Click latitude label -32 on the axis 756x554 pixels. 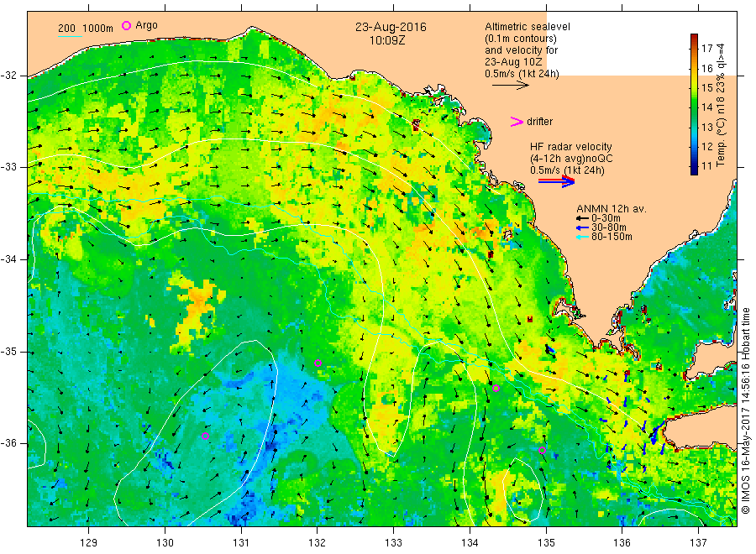click(x=8, y=76)
